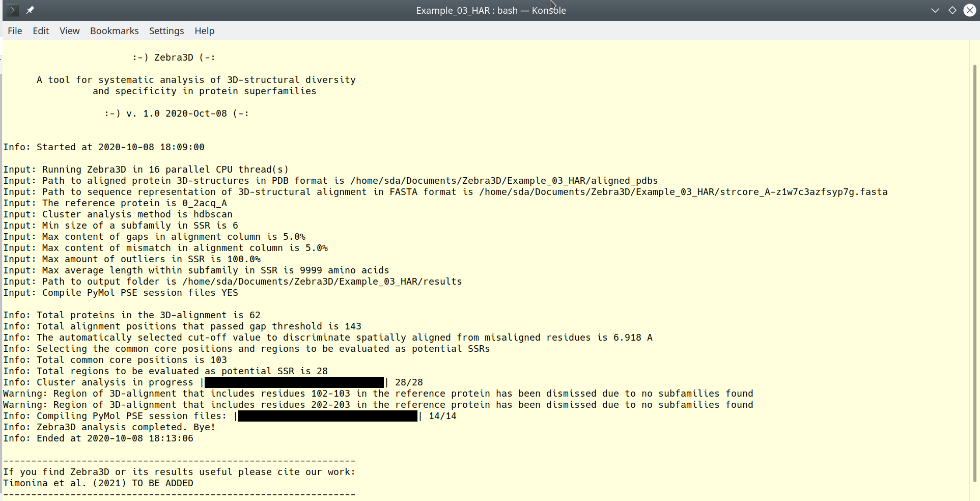The height and width of the screenshot is (501, 980).
Task: Click the 'Path to output folder' line
Action: click(233, 282)
